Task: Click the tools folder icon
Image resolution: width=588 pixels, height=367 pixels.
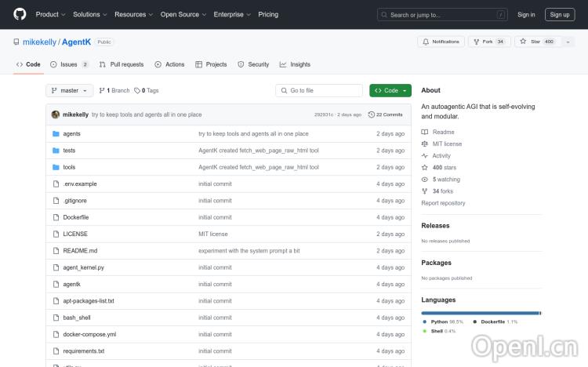Action: [x=56, y=167]
